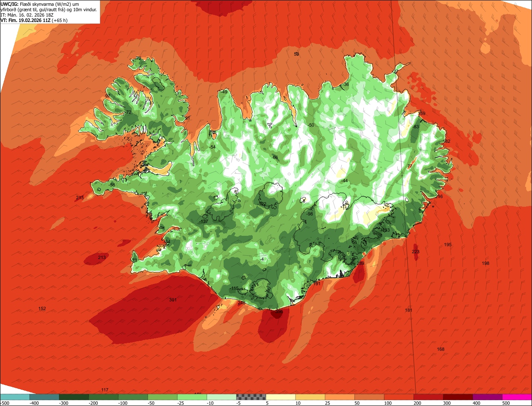Image resolution: width=532 pixels, height=406 pixels.
Task: Pick the light green swatch between -25 and -10
Action: (x=192, y=397)
